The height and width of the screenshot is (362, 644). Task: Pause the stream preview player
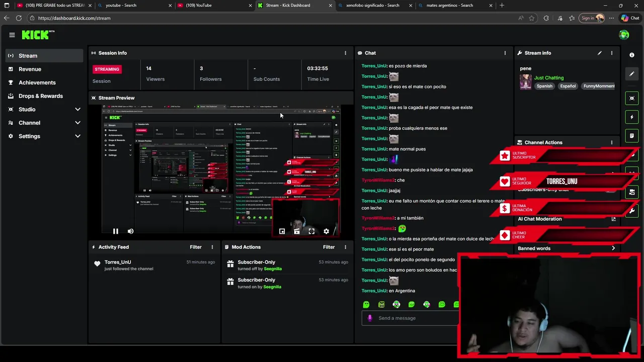pyautogui.click(x=115, y=231)
